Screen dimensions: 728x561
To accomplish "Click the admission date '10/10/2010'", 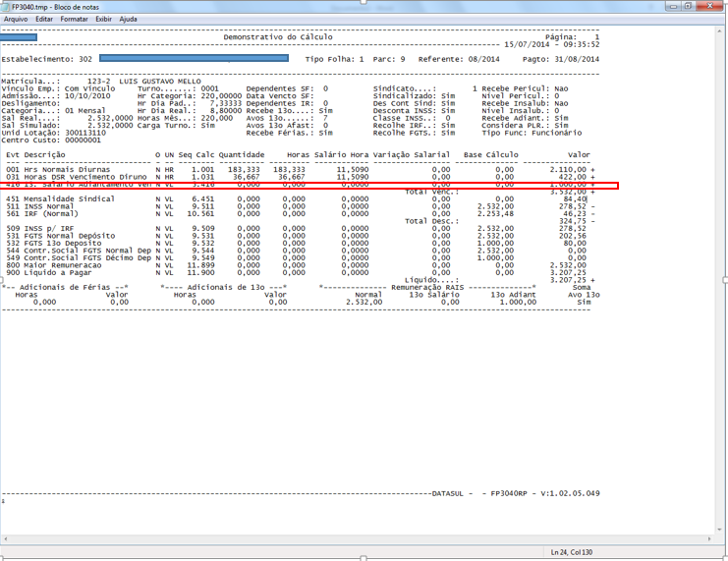I will 87,95.
